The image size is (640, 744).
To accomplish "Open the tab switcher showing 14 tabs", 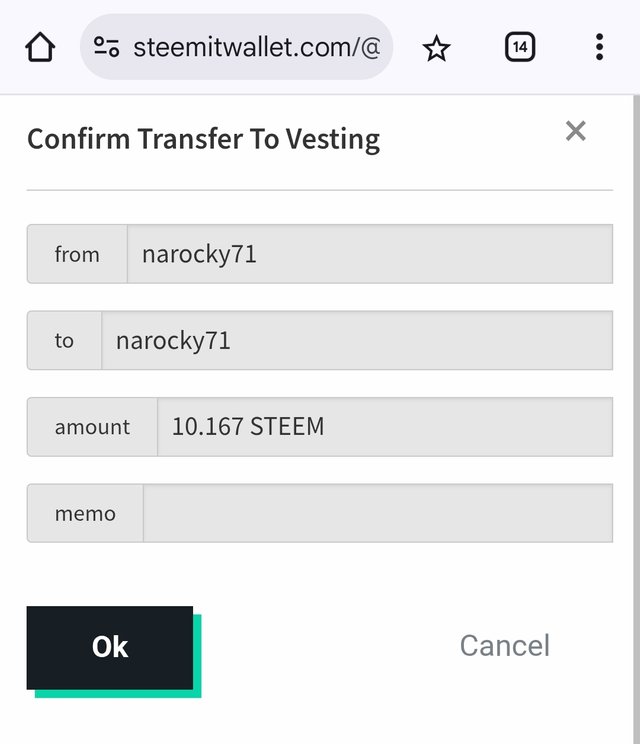I will tap(520, 47).
